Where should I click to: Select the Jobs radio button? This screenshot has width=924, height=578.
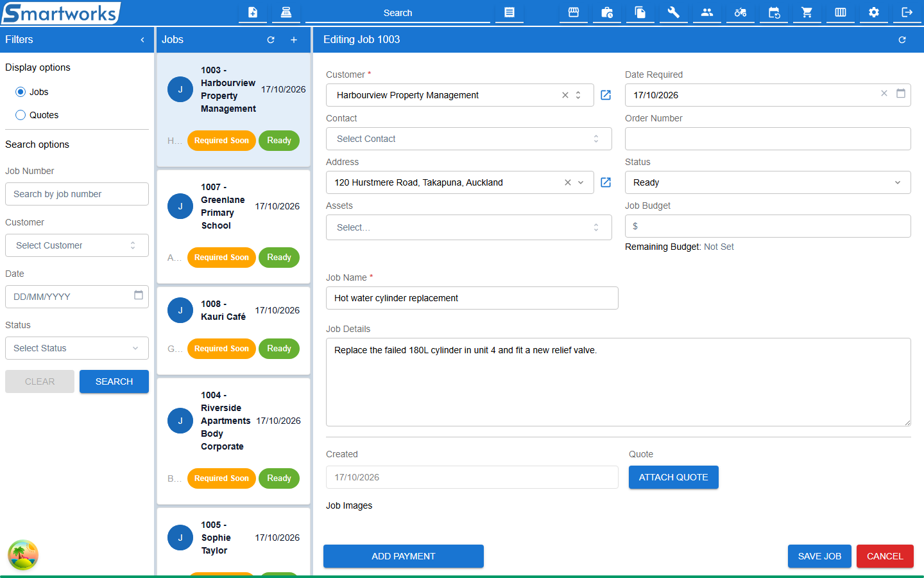point(21,92)
